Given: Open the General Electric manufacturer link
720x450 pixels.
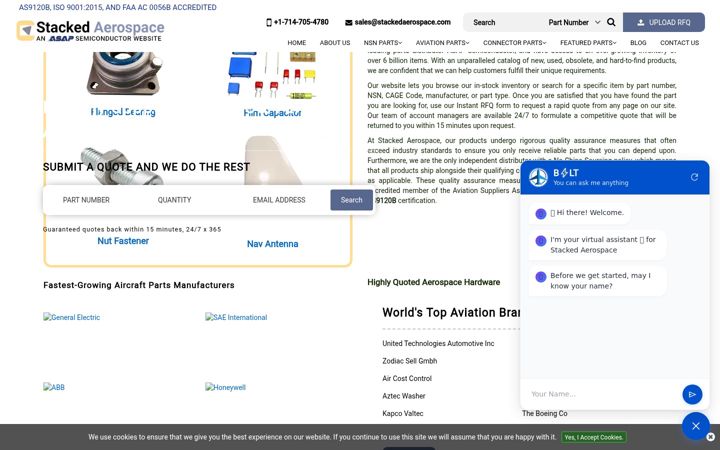Looking at the screenshot, I should [x=72, y=317].
